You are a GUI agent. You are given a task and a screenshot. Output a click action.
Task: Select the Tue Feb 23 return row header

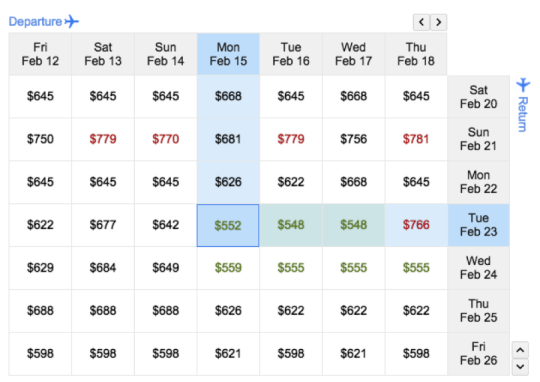click(x=478, y=225)
